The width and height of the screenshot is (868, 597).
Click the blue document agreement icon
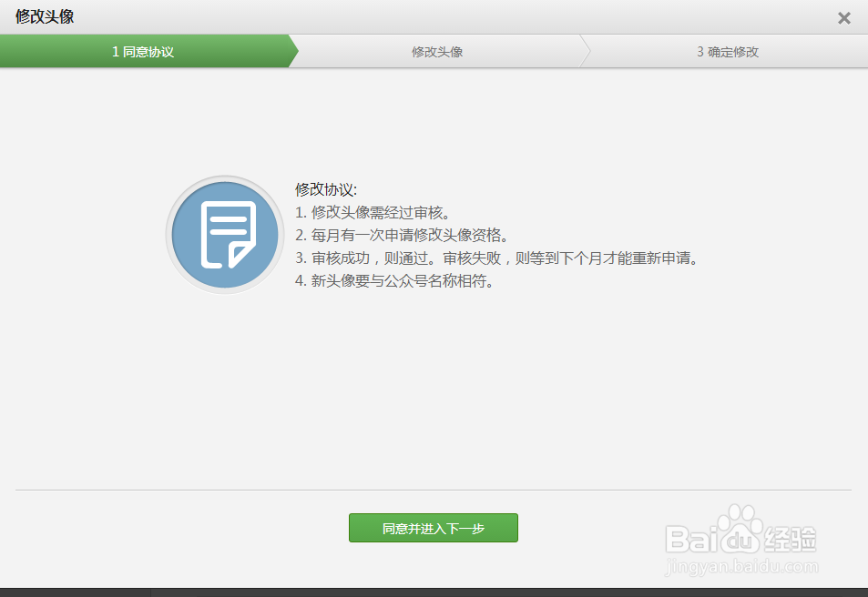point(223,234)
